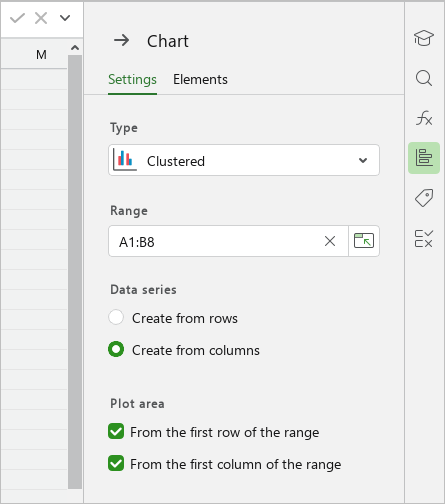Expand the formula bar chevron
The width and height of the screenshot is (445, 504).
[65, 18]
